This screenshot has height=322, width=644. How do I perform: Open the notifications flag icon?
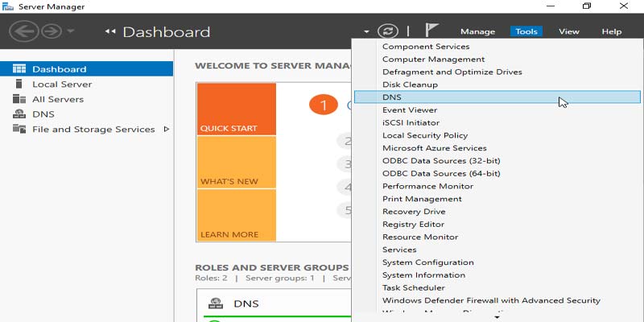431,30
